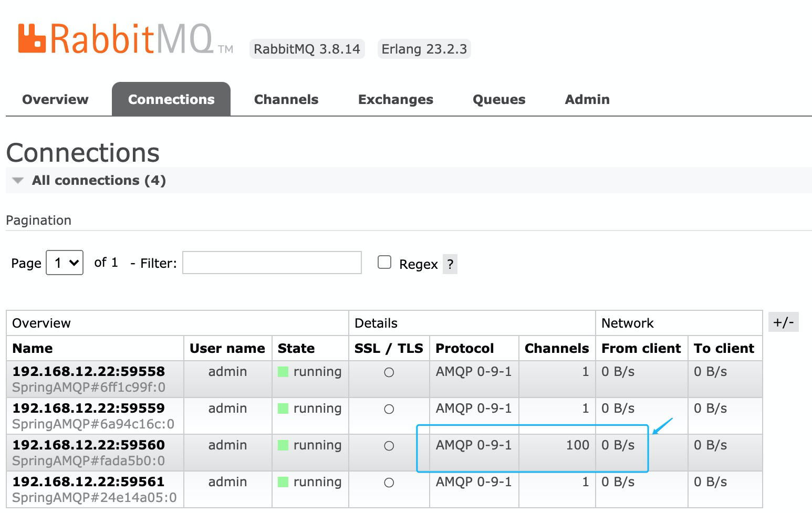Click the RabbitMQ 3.8.14 version badge

(307, 49)
